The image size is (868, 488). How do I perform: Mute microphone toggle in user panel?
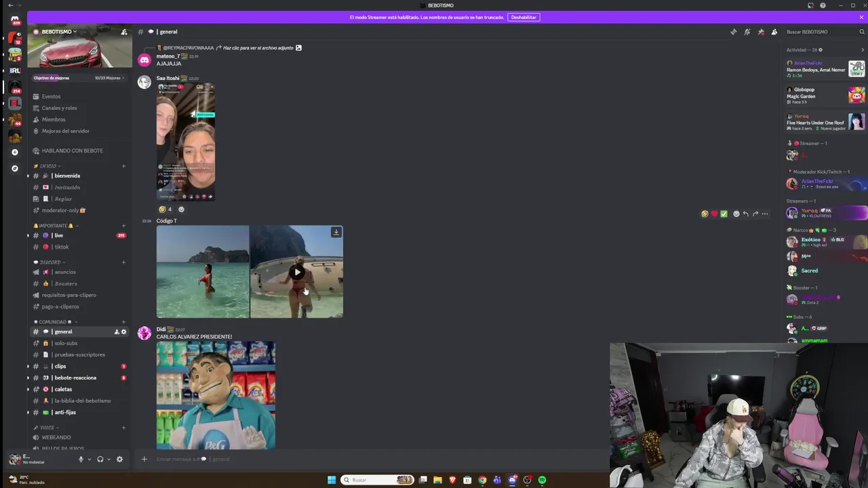(x=81, y=460)
